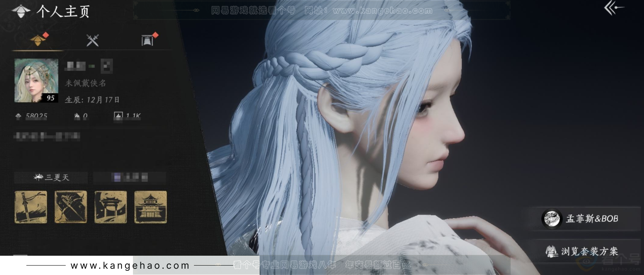Viewport: 644px width, 275px height.
Task: Tap the flame icon beside 0
Action: (x=77, y=116)
